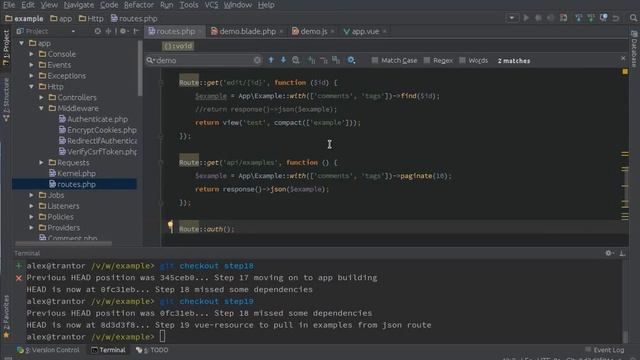Image resolution: width=640 pixels, height=360 pixels.
Task: Close the routes.php editor tab
Action: point(200,31)
